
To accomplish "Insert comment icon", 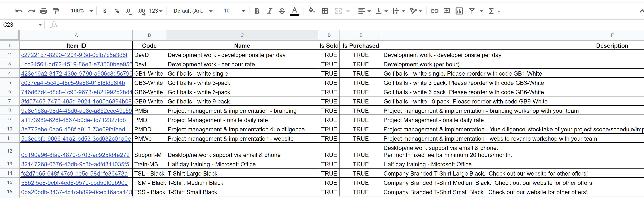I will click(x=447, y=11).
